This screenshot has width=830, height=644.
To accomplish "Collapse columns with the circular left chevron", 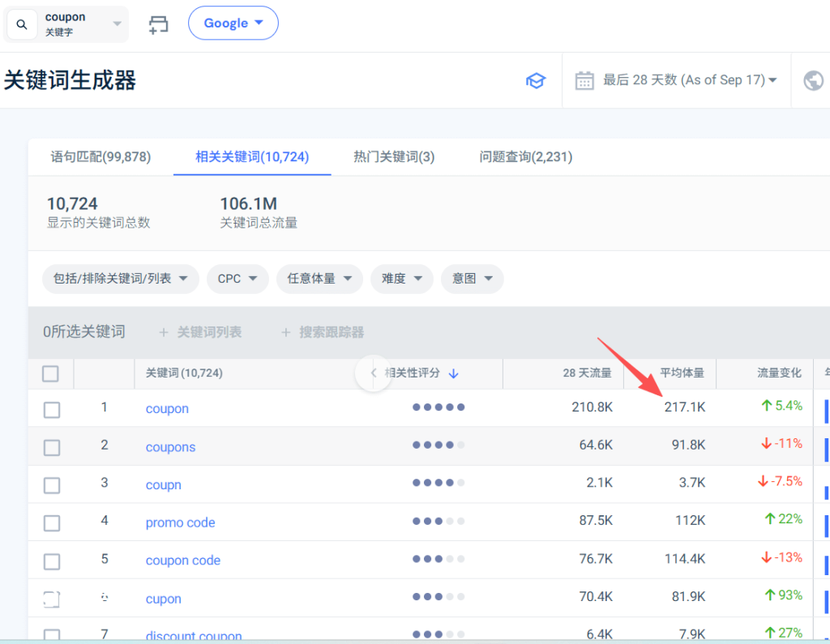I will coord(373,373).
